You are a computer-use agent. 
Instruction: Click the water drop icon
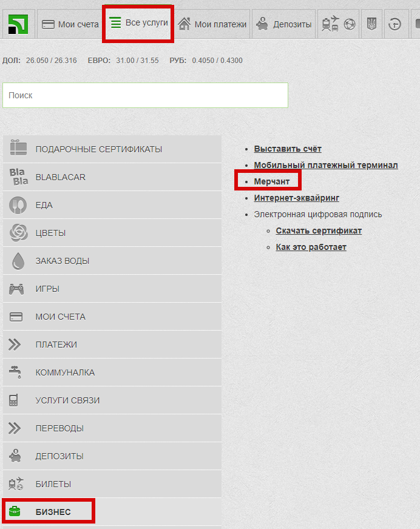tap(18, 261)
